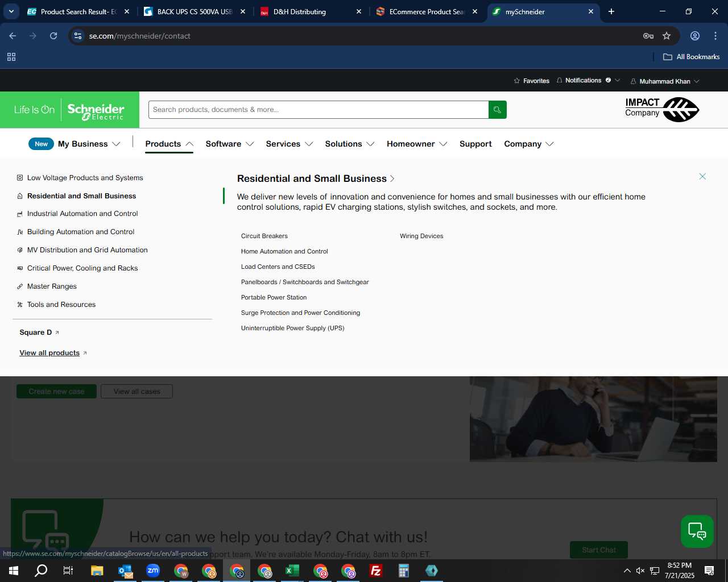Open the Chrome apps grid shortcut
The image size is (728, 582).
pyautogui.click(x=11, y=57)
